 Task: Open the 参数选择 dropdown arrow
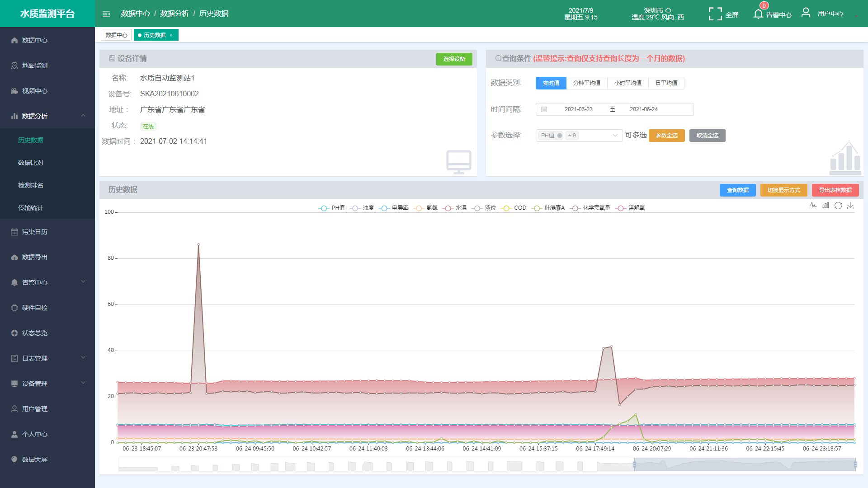pyautogui.click(x=614, y=136)
